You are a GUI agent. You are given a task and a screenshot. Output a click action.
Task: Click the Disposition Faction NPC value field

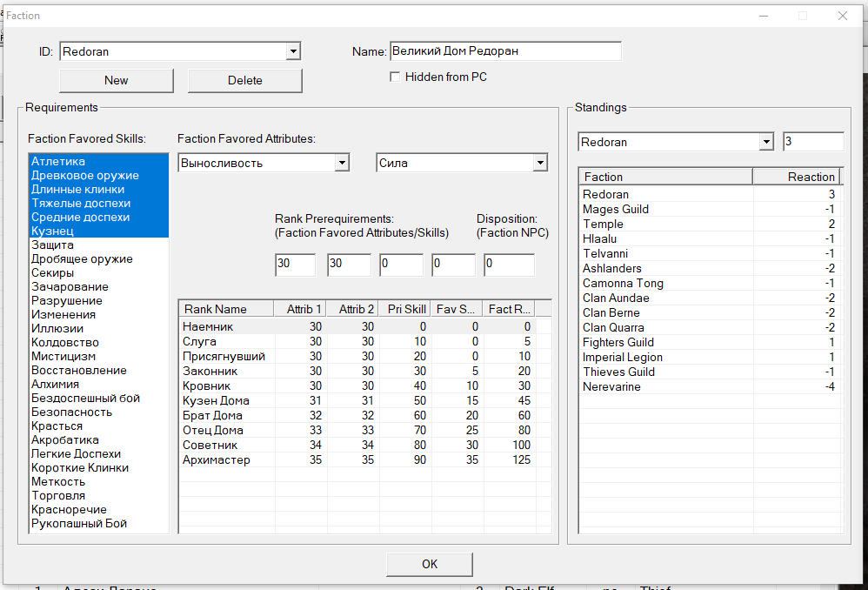point(509,265)
